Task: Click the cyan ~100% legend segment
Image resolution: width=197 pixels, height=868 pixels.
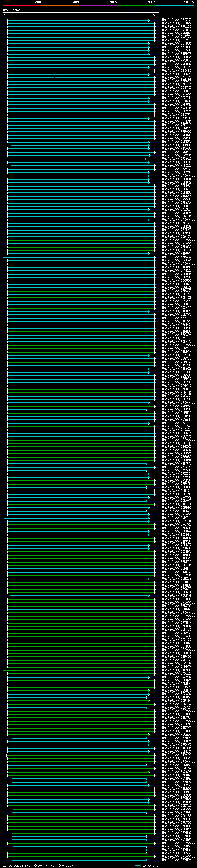Action: pos(175,6)
